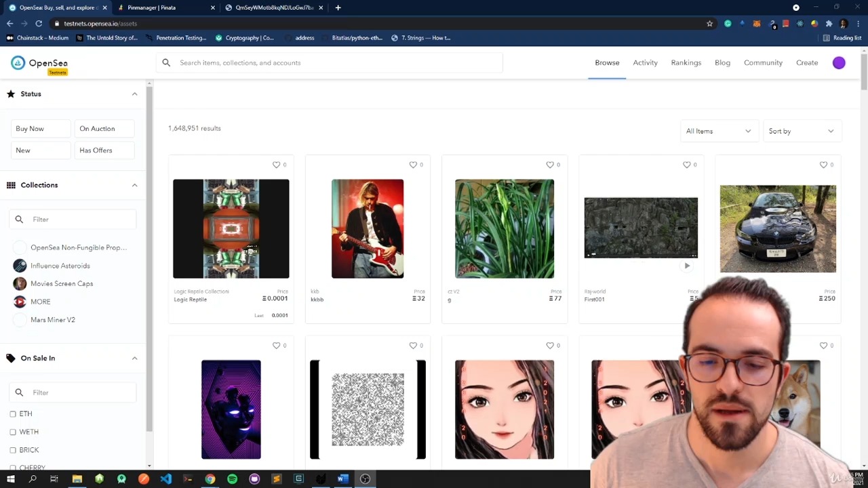
Task: Toggle the Has Offers status filter
Action: [104, 150]
